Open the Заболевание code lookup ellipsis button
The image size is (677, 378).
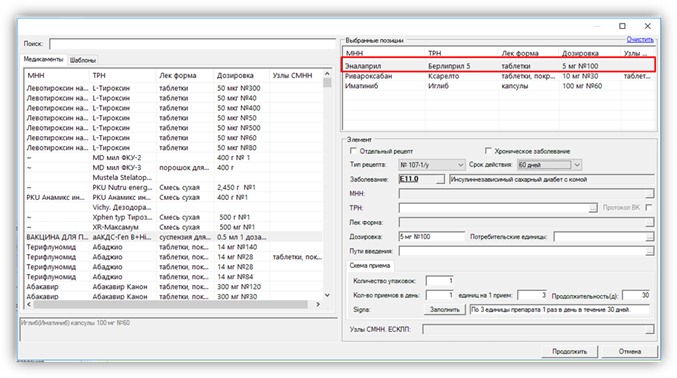[440, 179]
